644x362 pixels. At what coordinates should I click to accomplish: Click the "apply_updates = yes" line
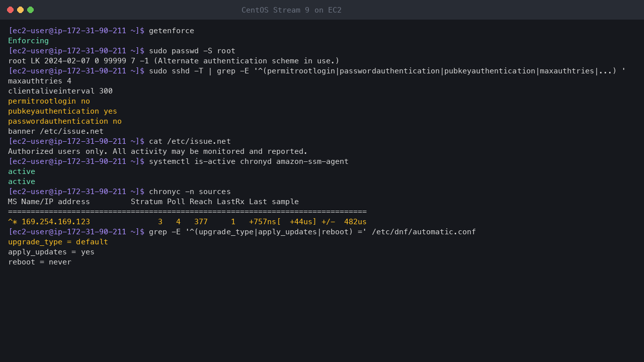51,252
